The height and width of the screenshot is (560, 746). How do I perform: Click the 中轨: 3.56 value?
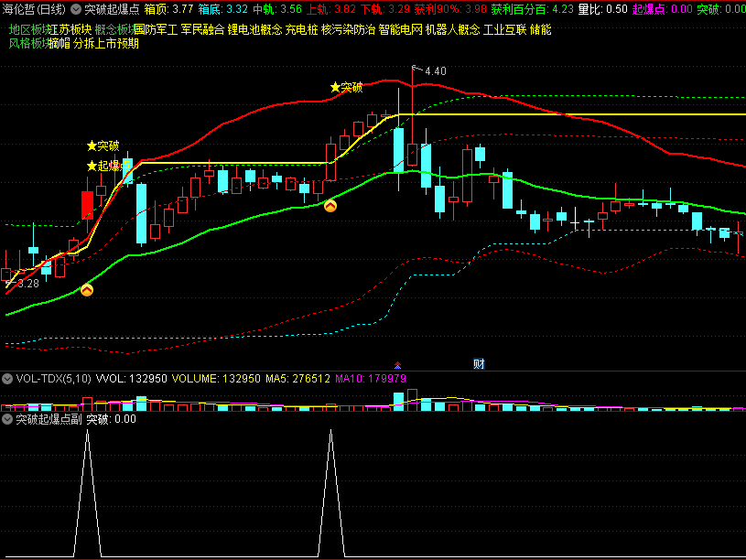point(277,9)
